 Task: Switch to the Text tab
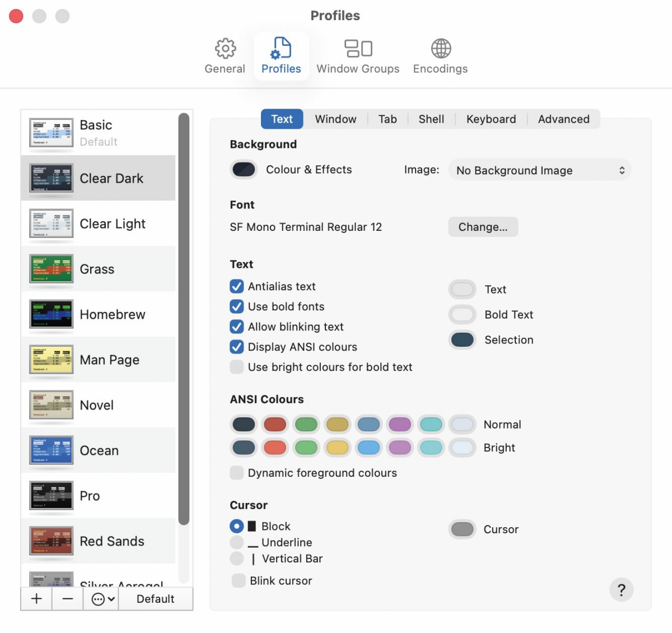pyautogui.click(x=282, y=119)
